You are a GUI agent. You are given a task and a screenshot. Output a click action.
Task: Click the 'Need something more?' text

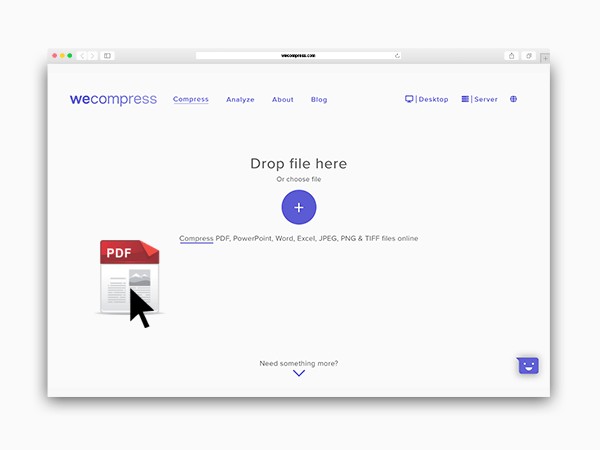click(x=299, y=363)
